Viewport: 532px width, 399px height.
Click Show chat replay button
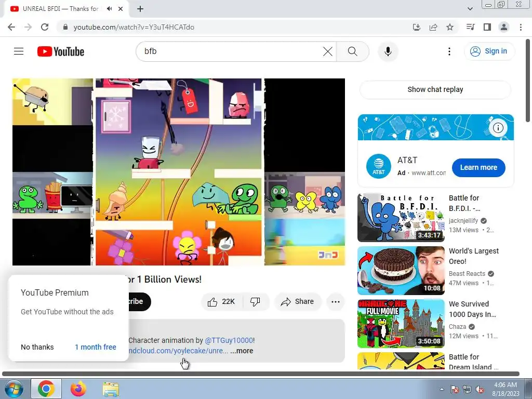(x=435, y=89)
